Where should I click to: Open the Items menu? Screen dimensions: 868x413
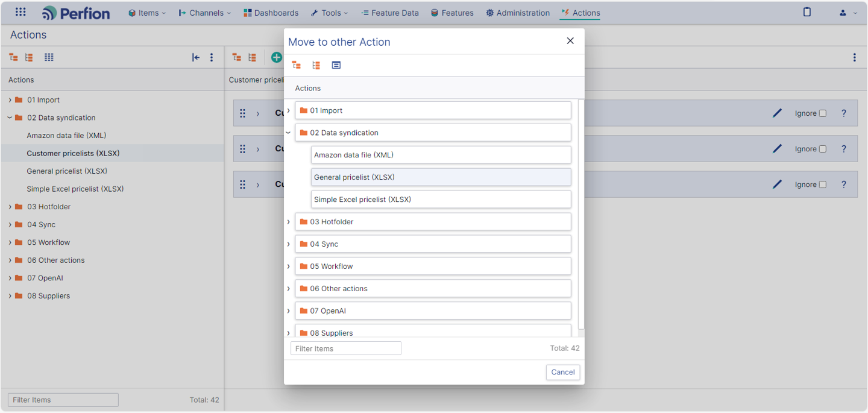click(147, 13)
